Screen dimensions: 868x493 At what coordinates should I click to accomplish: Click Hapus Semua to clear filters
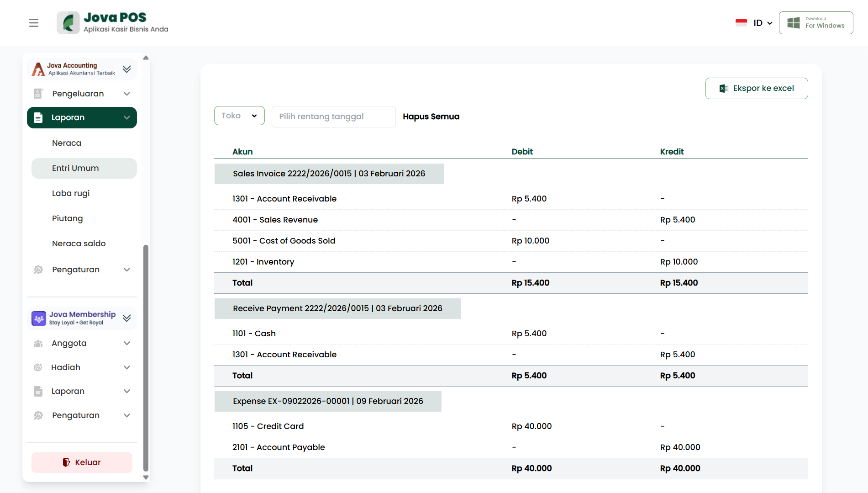click(x=431, y=117)
